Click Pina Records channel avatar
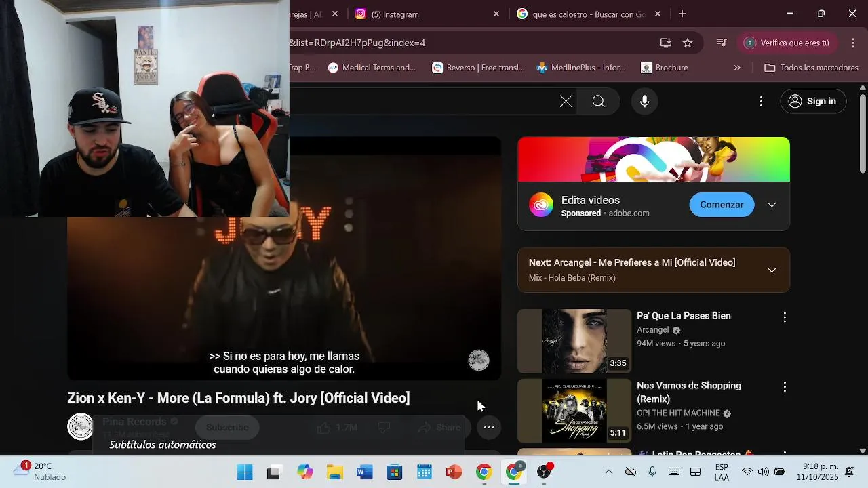Viewport: 868px width, 488px height. tap(80, 426)
